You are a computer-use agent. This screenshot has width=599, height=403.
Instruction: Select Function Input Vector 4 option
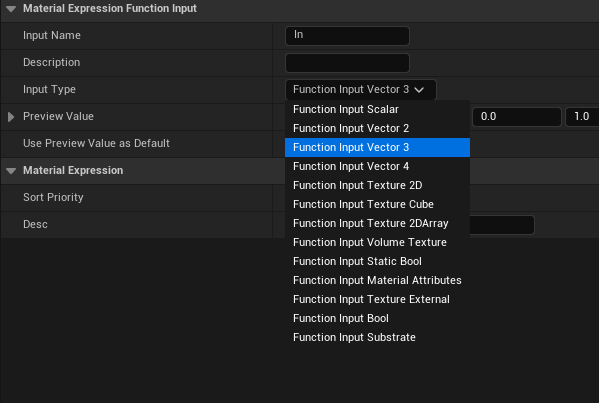[x=377, y=167]
